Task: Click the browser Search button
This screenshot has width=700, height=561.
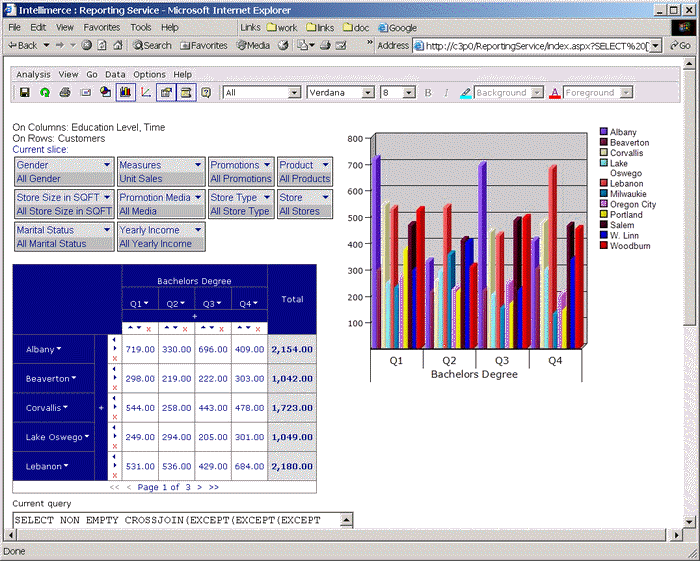Action: (x=152, y=45)
